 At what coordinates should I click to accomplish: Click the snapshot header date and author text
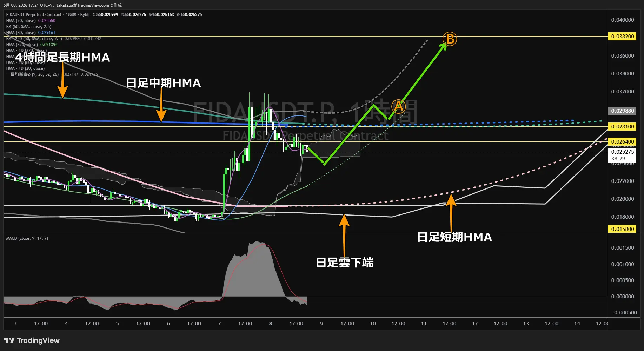(62, 5)
